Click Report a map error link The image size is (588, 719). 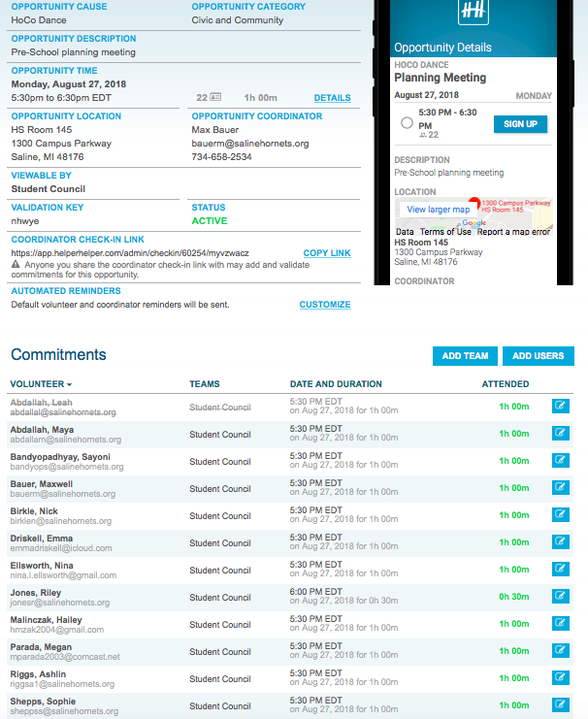coord(513,232)
